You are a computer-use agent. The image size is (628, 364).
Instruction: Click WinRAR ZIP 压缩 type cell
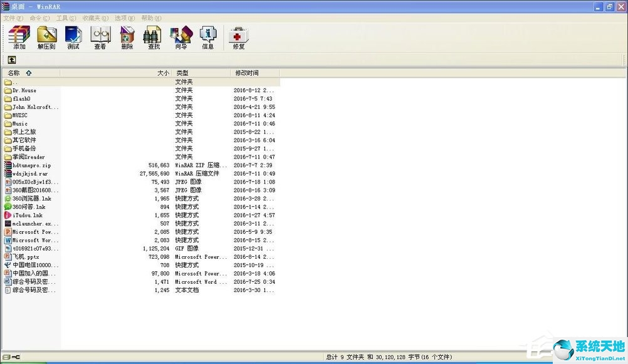tap(201, 165)
